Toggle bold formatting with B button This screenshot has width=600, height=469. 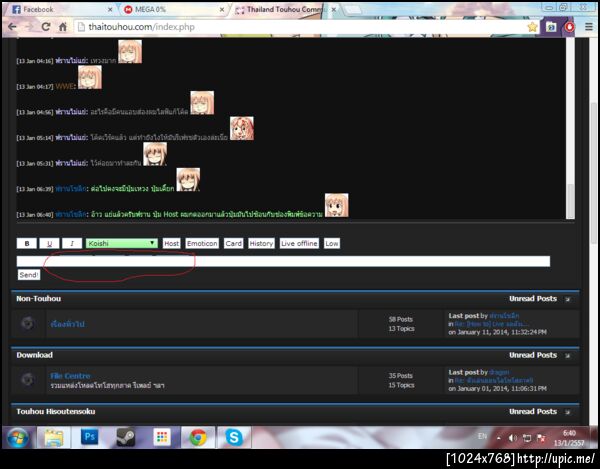pyautogui.click(x=27, y=243)
